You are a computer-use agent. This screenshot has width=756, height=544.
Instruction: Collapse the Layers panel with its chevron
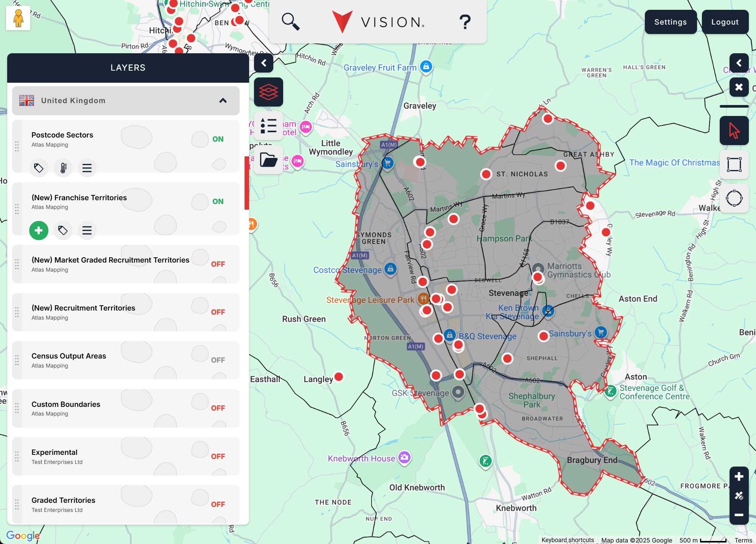click(x=264, y=63)
